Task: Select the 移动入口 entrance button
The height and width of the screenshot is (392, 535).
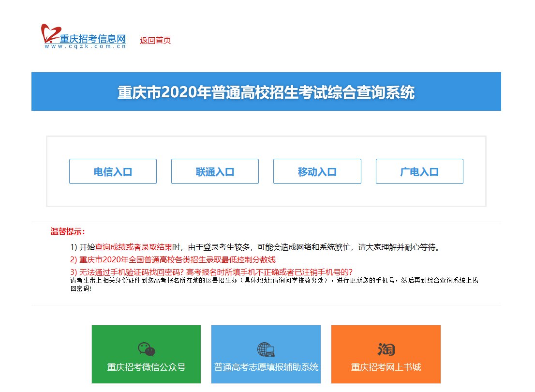Action: (317, 171)
